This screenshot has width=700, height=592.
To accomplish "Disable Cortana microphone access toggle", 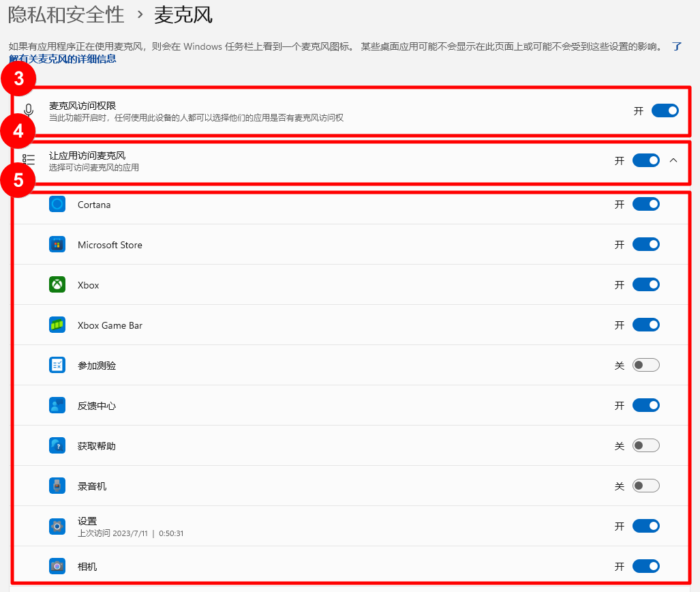I will (645, 204).
